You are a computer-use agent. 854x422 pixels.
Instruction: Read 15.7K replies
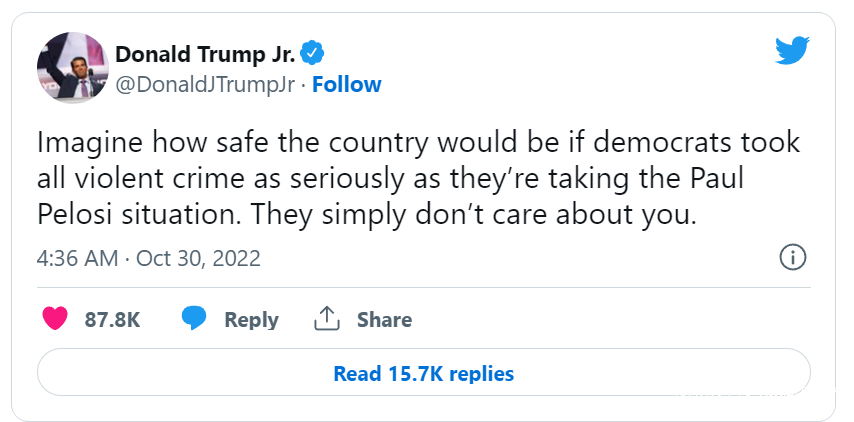(423, 373)
